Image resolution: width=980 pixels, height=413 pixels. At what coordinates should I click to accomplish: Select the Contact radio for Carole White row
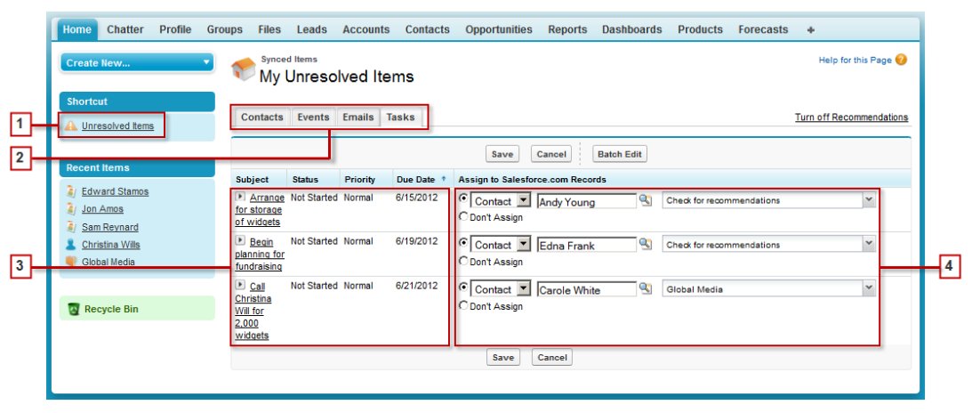point(463,287)
